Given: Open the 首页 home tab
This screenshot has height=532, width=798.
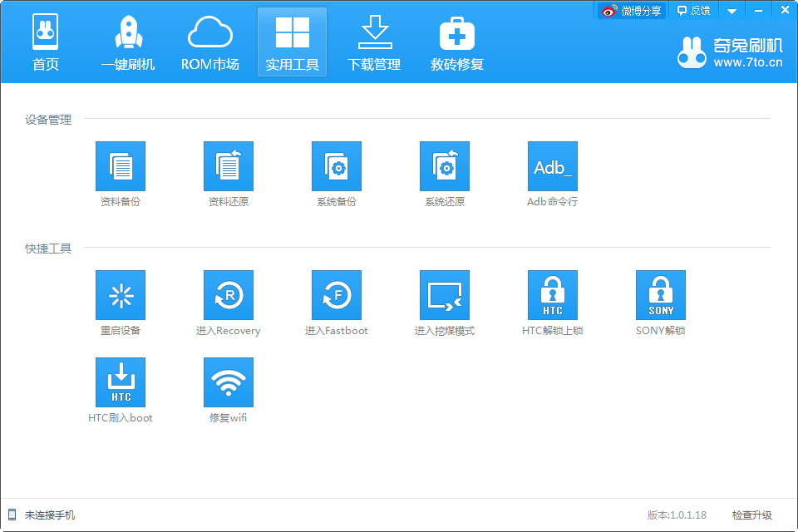Looking at the screenshot, I should [x=45, y=42].
